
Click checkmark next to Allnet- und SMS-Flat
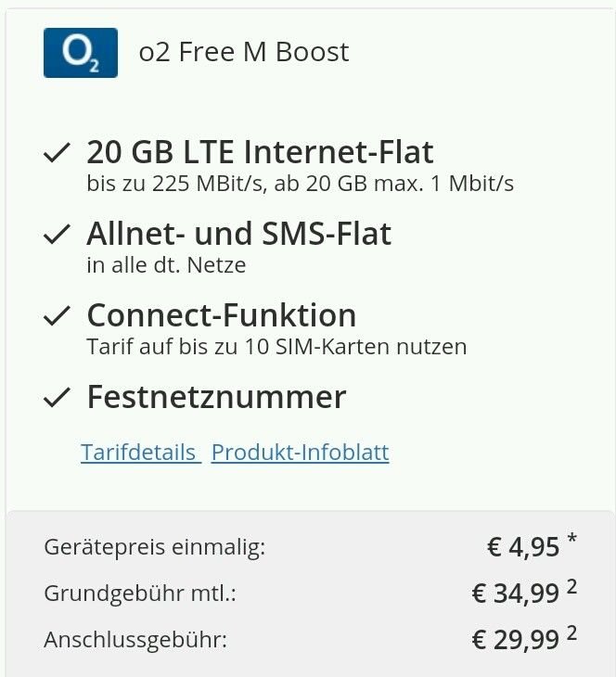[57, 234]
